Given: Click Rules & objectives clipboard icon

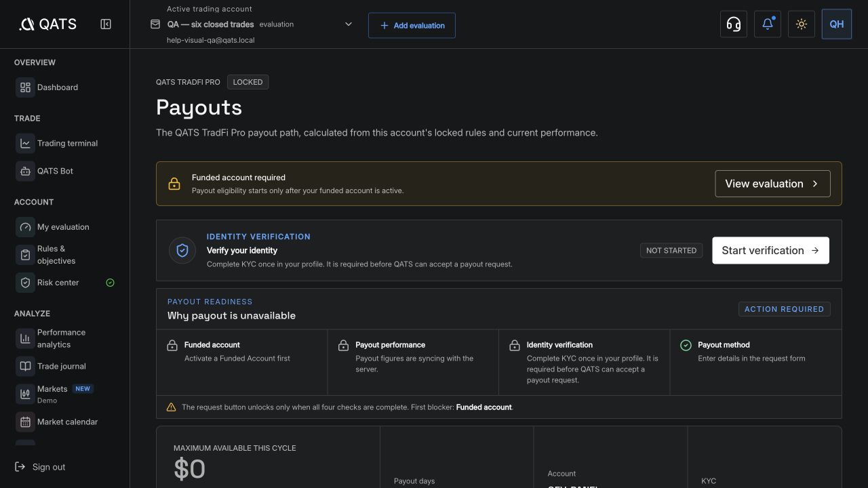Looking at the screenshot, I should click(x=25, y=255).
